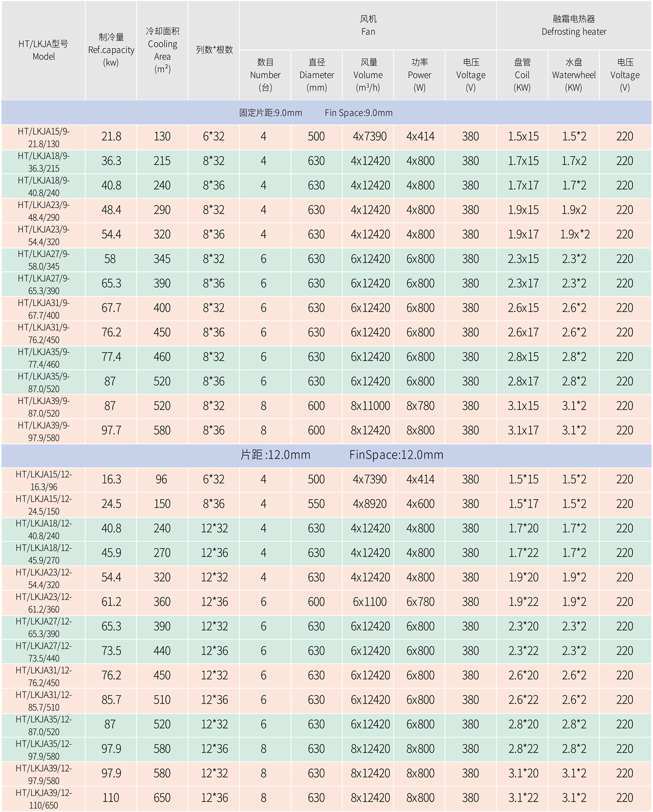653x812 pixels.
Task: Click model "HT/LKJA39/12-110/650"
Action: [x=44, y=799]
